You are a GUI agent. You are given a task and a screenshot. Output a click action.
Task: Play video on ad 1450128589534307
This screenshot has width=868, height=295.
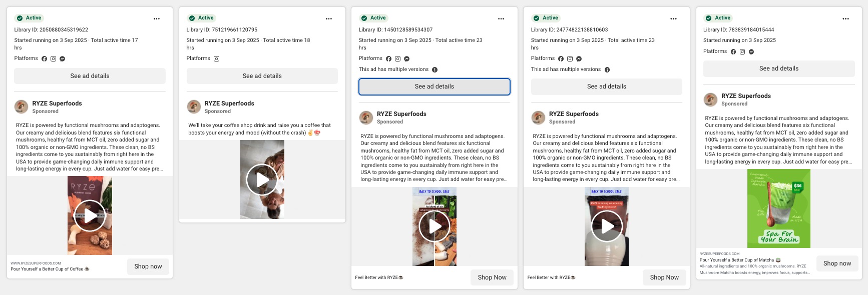[x=435, y=226]
